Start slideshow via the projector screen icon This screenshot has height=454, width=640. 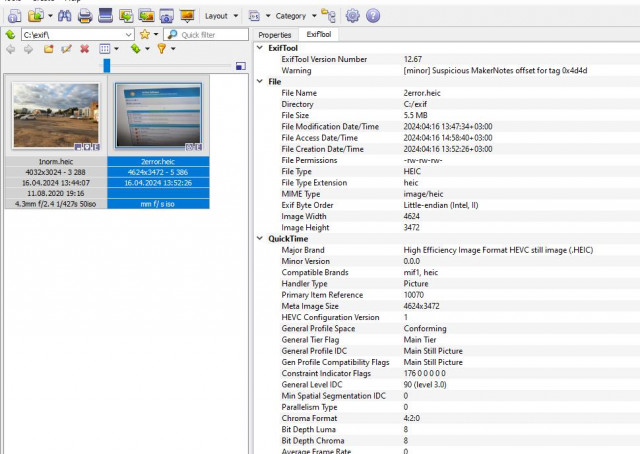(x=187, y=16)
